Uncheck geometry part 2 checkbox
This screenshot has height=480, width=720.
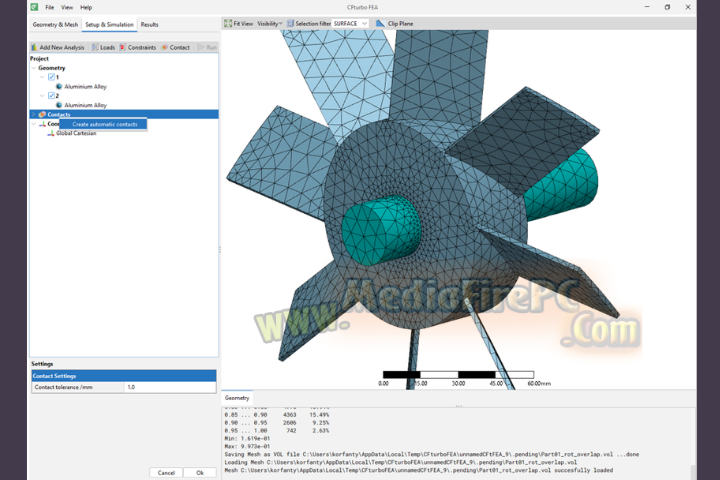pyautogui.click(x=51, y=96)
